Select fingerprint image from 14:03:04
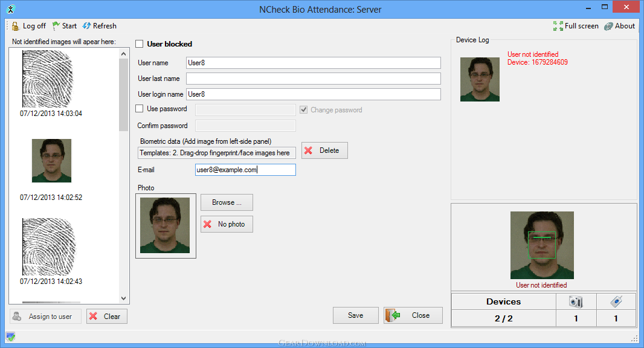The image size is (644, 348). [47, 79]
